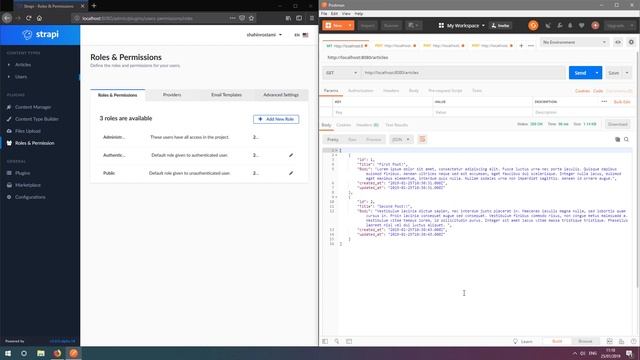
Task: Click the Import button in Postman
Action: pos(367,26)
